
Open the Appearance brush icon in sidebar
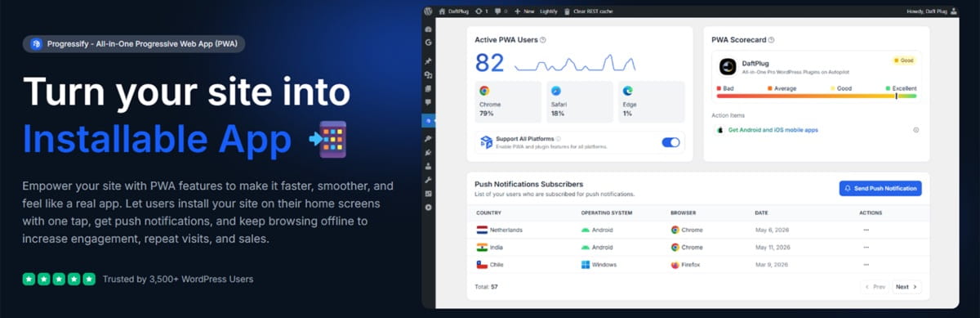pyautogui.click(x=428, y=140)
